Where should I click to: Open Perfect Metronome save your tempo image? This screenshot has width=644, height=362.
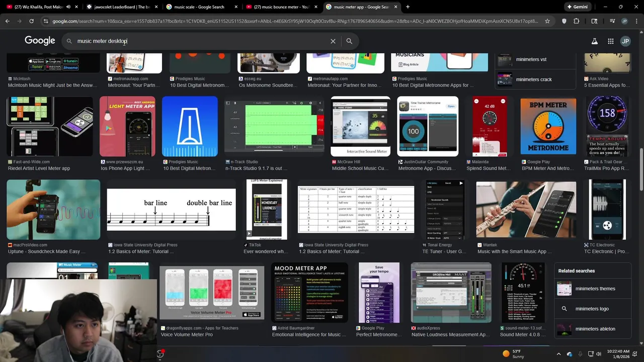tap(379, 293)
